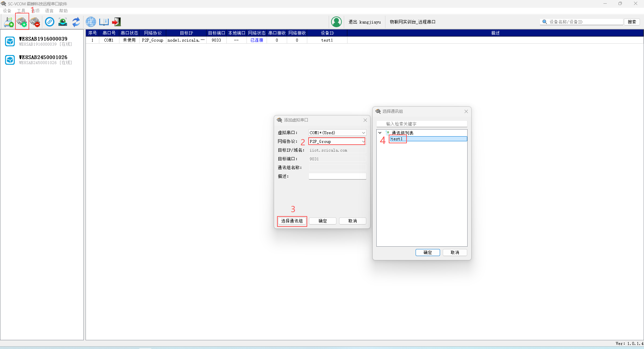Open the 虚拟串口 COM1 dropdown
Image resolution: width=644 pixels, height=349 pixels.
(337, 133)
